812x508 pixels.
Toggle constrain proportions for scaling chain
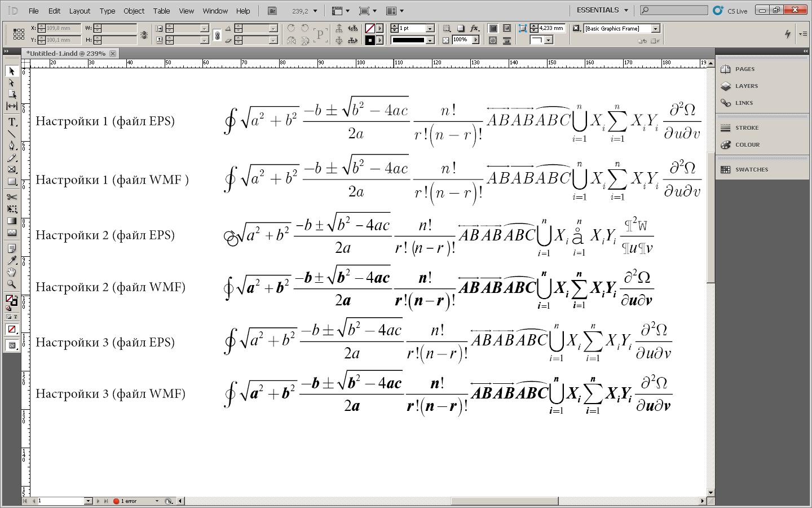tap(217, 35)
